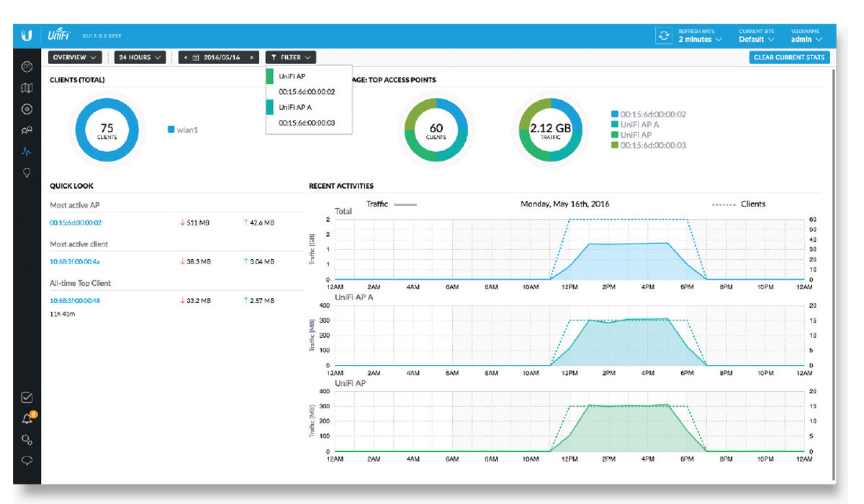
Task: Open the Refresh Rate 2 minutes dropdown
Action: 699,36
